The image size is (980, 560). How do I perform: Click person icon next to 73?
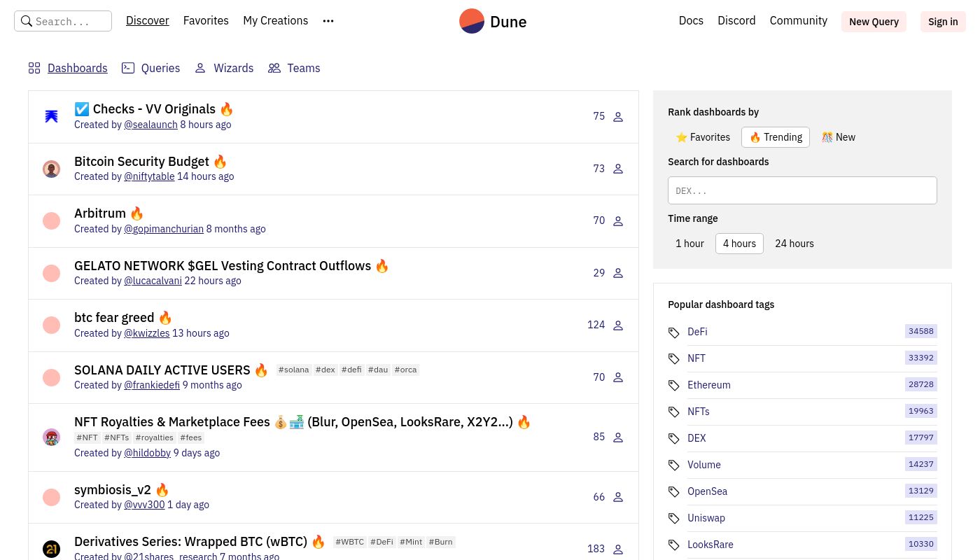click(x=618, y=169)
